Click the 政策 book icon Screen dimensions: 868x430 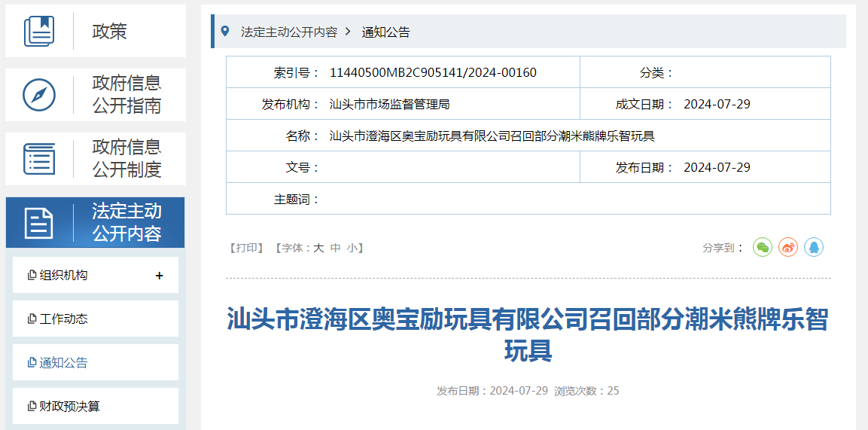[x=39, y=32]
